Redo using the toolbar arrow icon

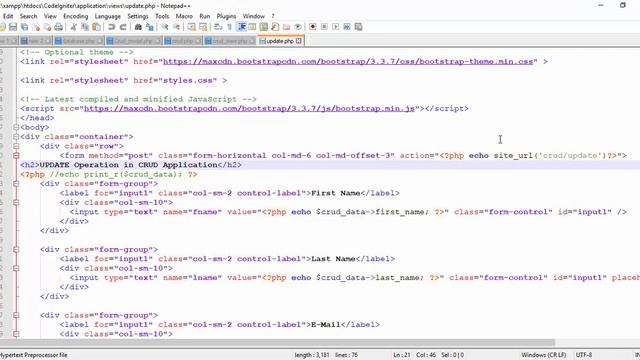tap(122, 27)
